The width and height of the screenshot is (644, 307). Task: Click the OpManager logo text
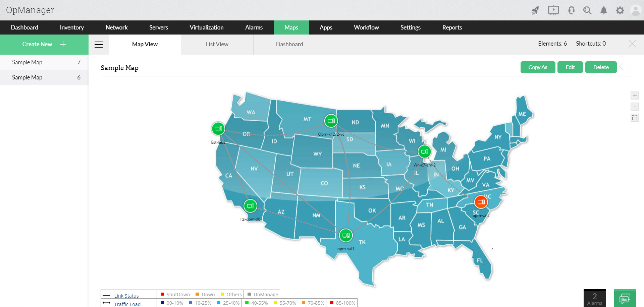click(x=30, y=10)
